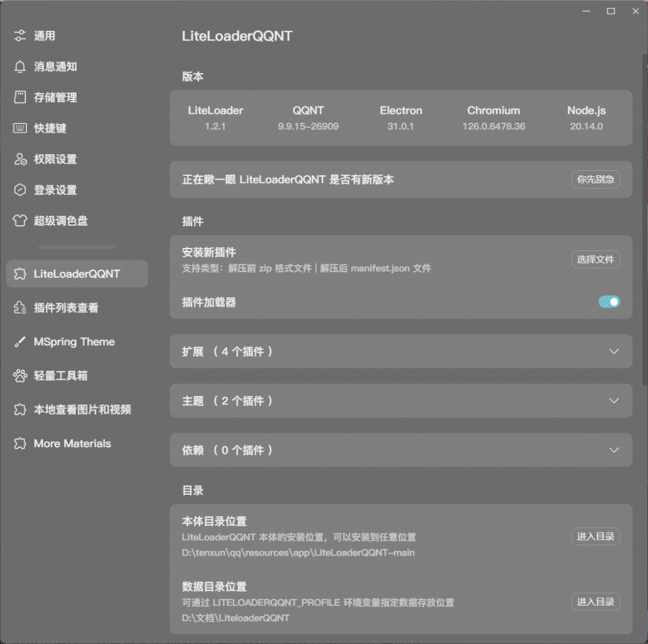Click the path D:\tenxun\qq\resources\app\LiteLoaderQQNT-main
The height and width of the screenshot is (644, 648).
298,553
